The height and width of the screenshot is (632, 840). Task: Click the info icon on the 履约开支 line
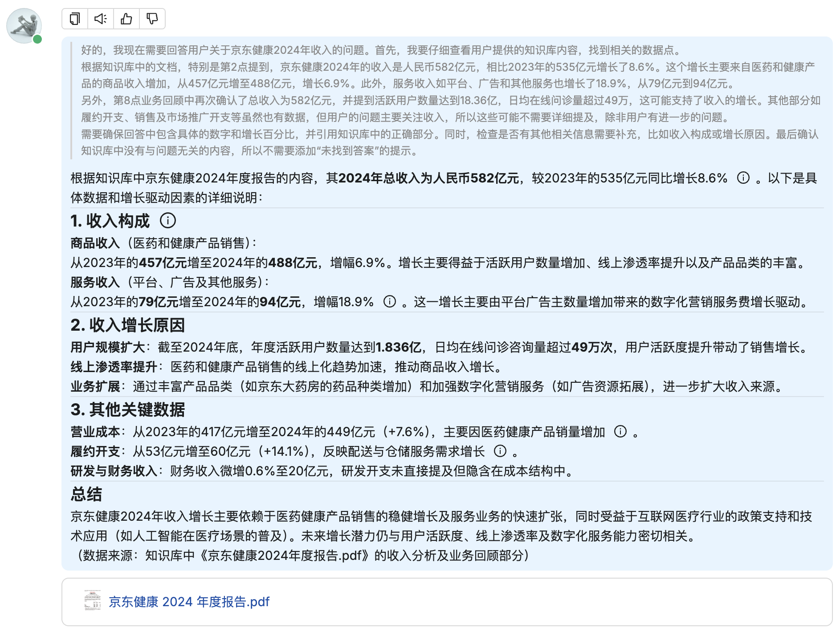pyautogui.click(x=500, y=451)
